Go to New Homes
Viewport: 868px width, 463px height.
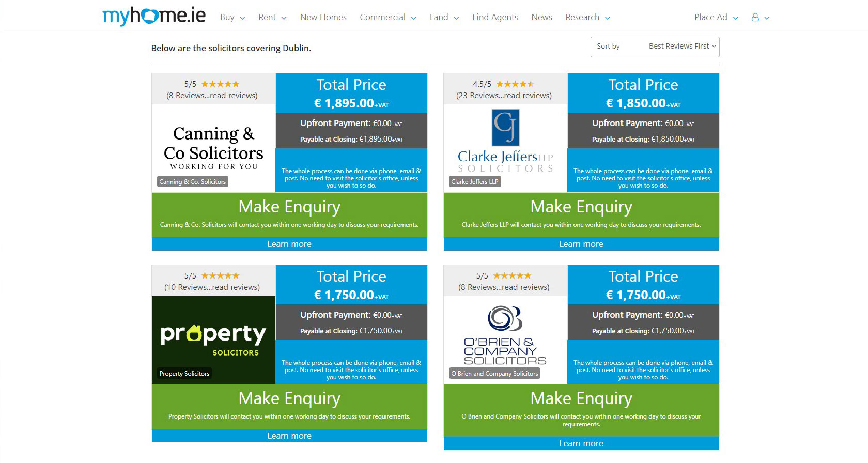click(323, 17)
